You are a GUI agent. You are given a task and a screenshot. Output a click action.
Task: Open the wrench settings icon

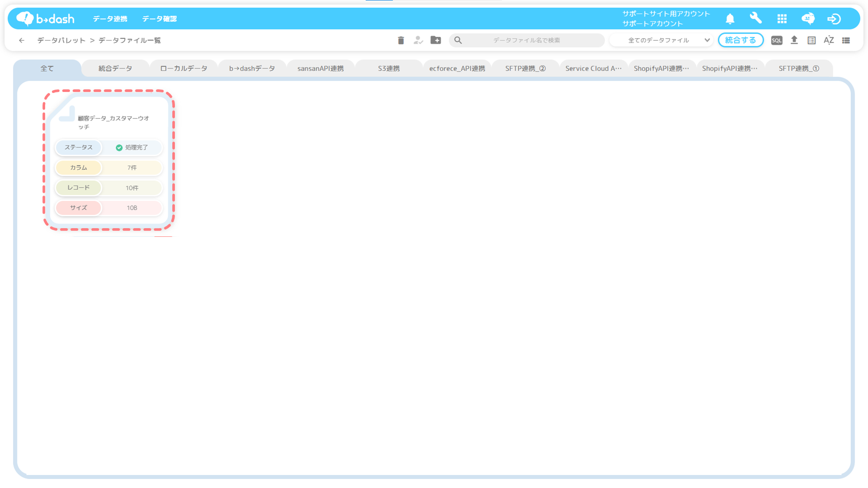756,18
